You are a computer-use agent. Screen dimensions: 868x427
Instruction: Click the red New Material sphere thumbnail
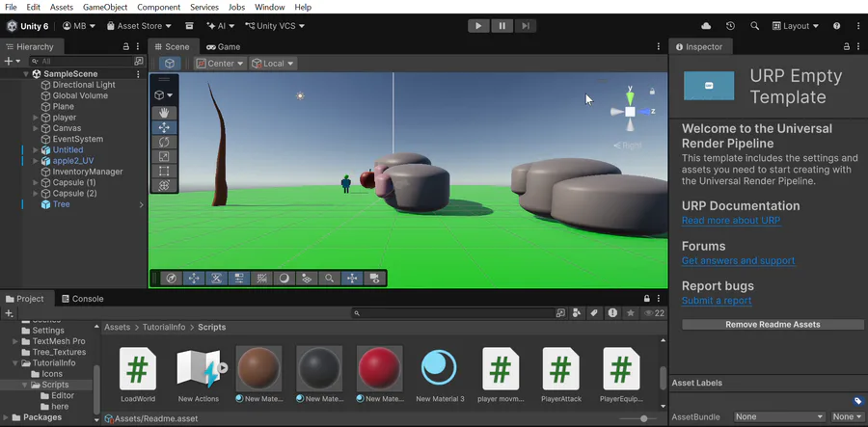click(x=379, y=368)
